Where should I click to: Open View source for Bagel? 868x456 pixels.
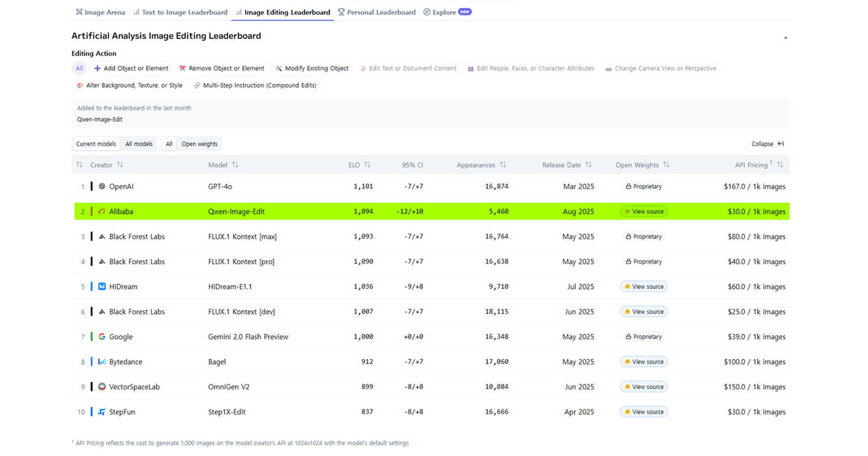point(644,362)
